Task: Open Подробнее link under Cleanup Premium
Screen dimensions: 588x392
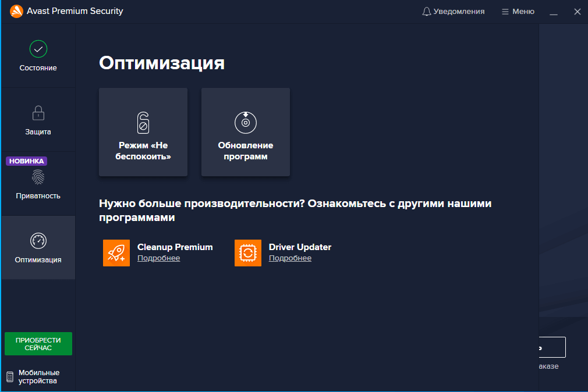Action: (x=158, y=258)
